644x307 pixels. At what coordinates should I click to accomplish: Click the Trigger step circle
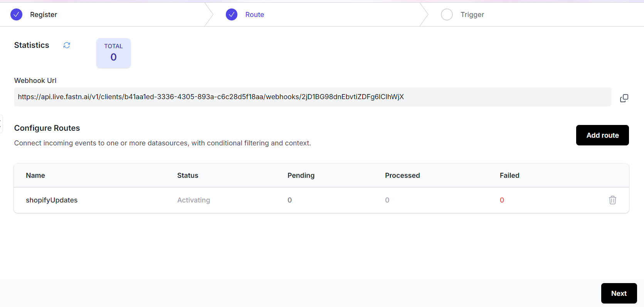(447, 15)
